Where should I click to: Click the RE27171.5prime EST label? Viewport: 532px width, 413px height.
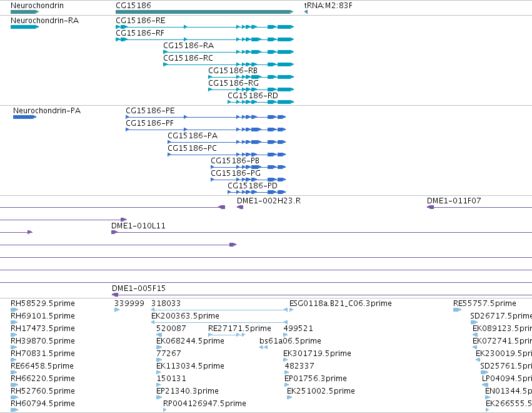[x=239, y=329]
